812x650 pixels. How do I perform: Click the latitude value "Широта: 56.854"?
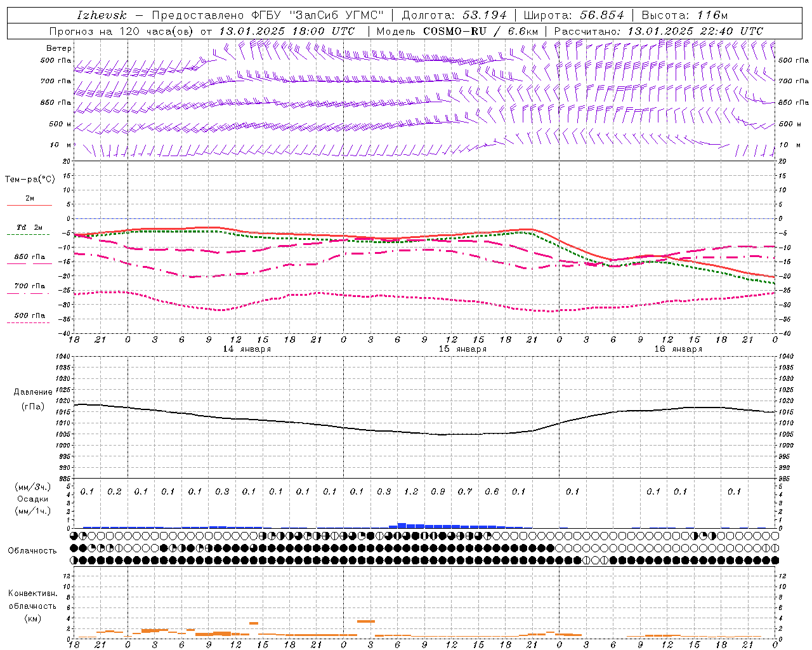pyautogui.click(x=573, y=15)
